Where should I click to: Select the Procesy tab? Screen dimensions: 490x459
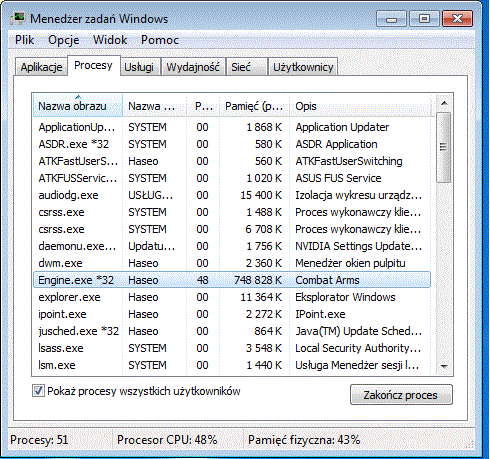point(93,65)
